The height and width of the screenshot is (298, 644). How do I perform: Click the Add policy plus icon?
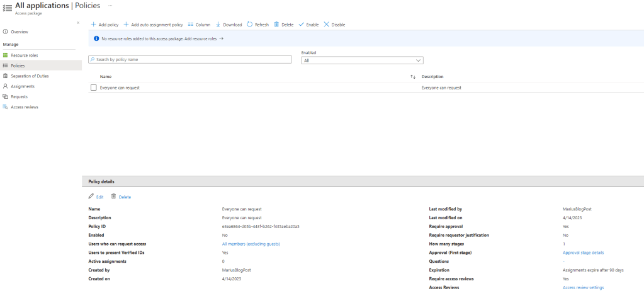tap(94, 25)
